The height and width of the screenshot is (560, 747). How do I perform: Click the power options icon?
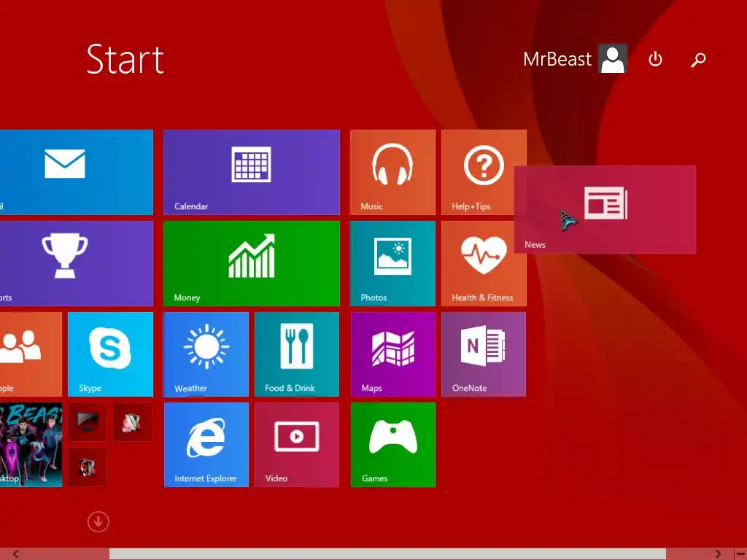click(x=656, y=59)
